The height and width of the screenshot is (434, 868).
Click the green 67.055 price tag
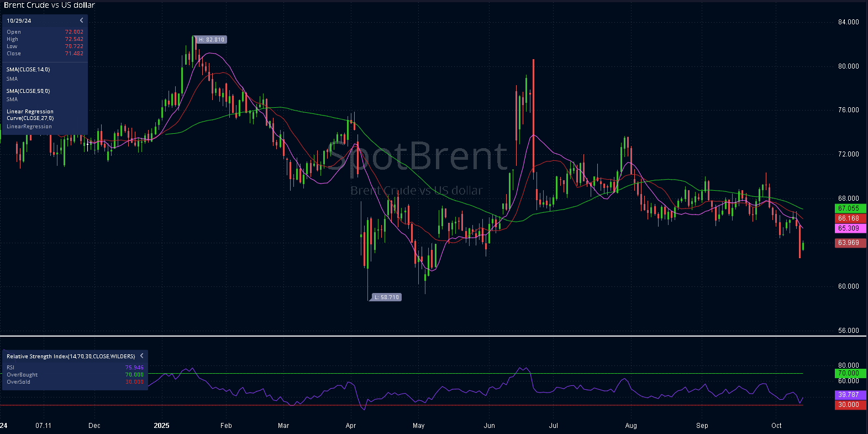[849, 208]
